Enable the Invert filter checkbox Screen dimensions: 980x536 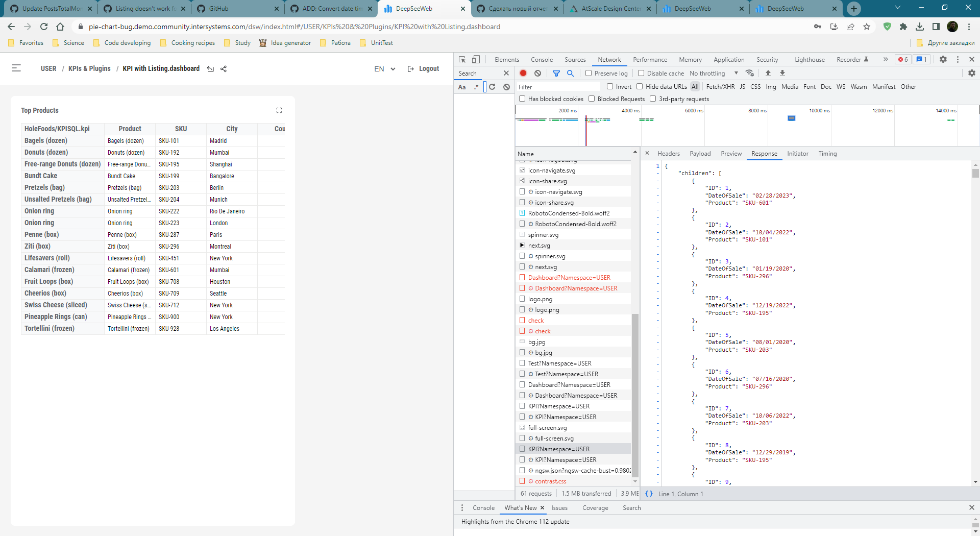(x=610, y=86)
